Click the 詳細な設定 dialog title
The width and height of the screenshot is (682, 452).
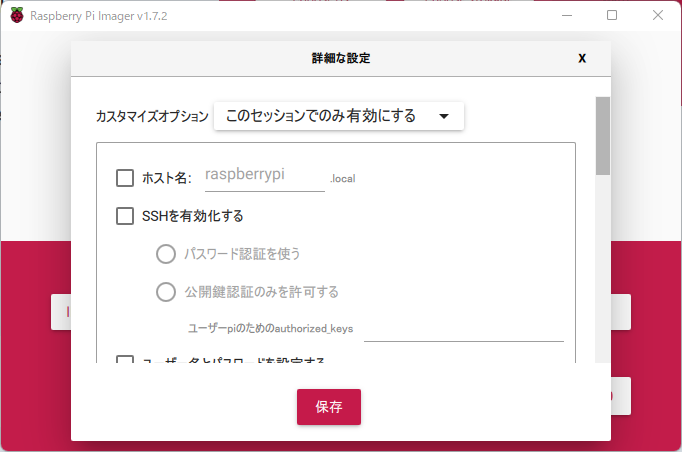click(x=341, y=58)
